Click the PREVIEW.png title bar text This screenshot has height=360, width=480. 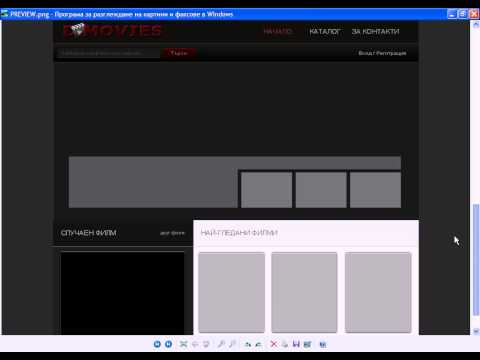[x=121, y=14]
